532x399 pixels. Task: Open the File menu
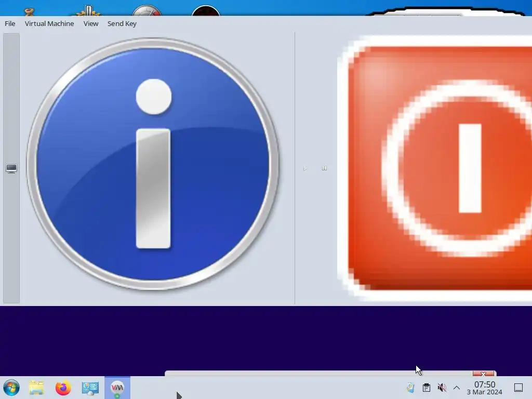(10, 23)
